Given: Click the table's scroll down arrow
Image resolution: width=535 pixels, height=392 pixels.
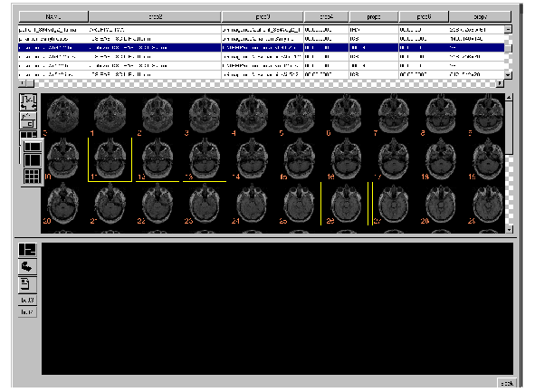Looking at the screenshot, I should [508, 75].
